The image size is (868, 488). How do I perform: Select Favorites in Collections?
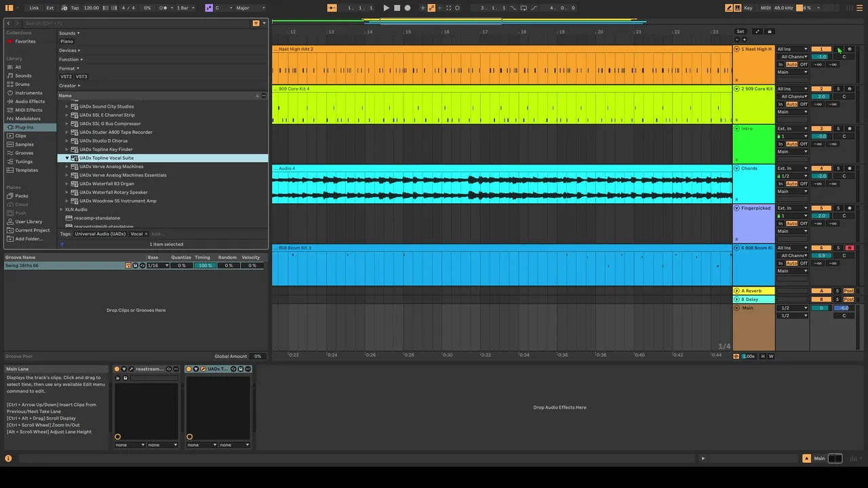[x=25, y=41]
